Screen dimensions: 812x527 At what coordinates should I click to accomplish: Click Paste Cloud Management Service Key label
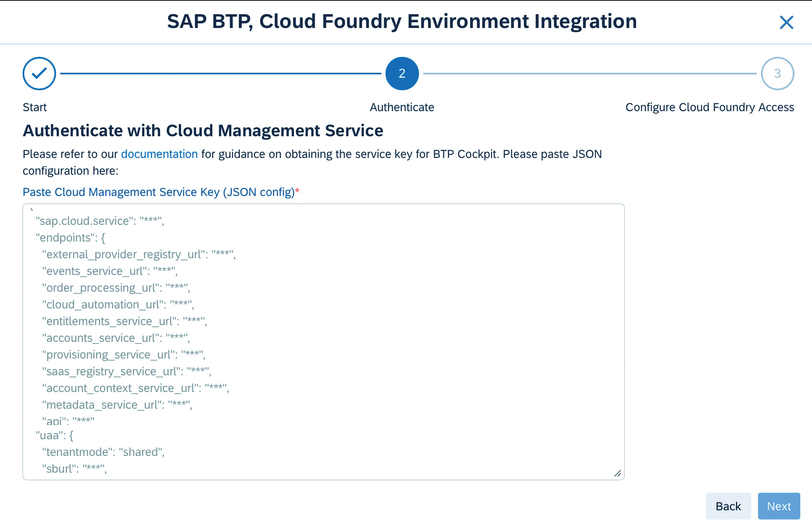coord(161,192)
